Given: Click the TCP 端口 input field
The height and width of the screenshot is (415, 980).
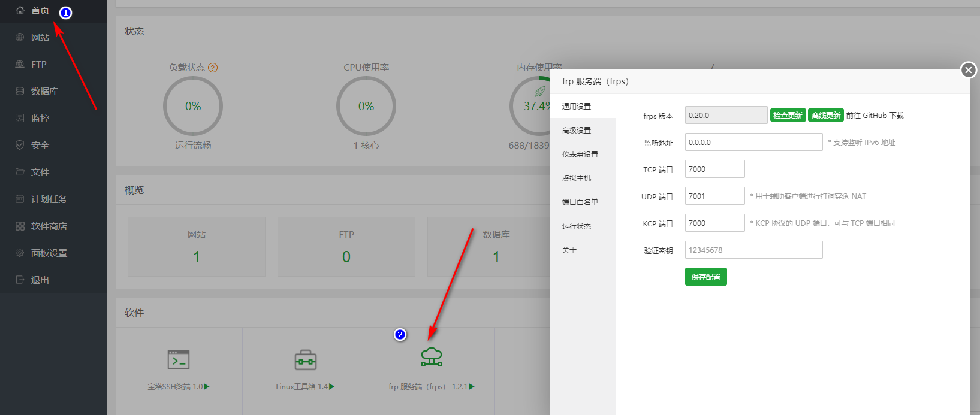Looking at the screenshot, I should coord(715,169).
